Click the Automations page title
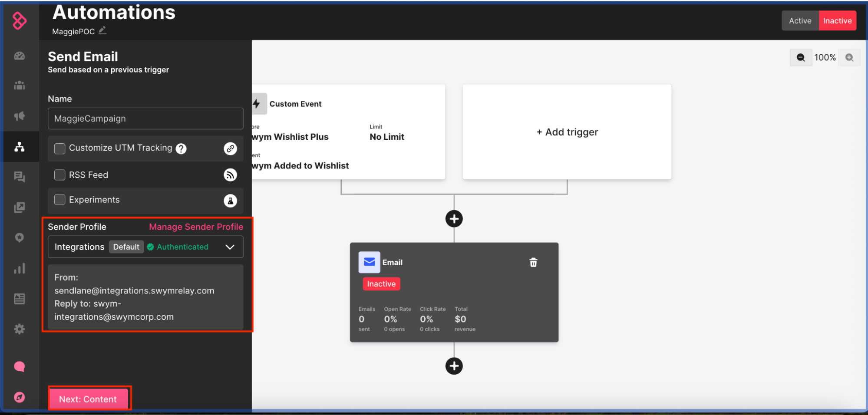Viewport: 868px width, 415px height. tap(114, 12)
